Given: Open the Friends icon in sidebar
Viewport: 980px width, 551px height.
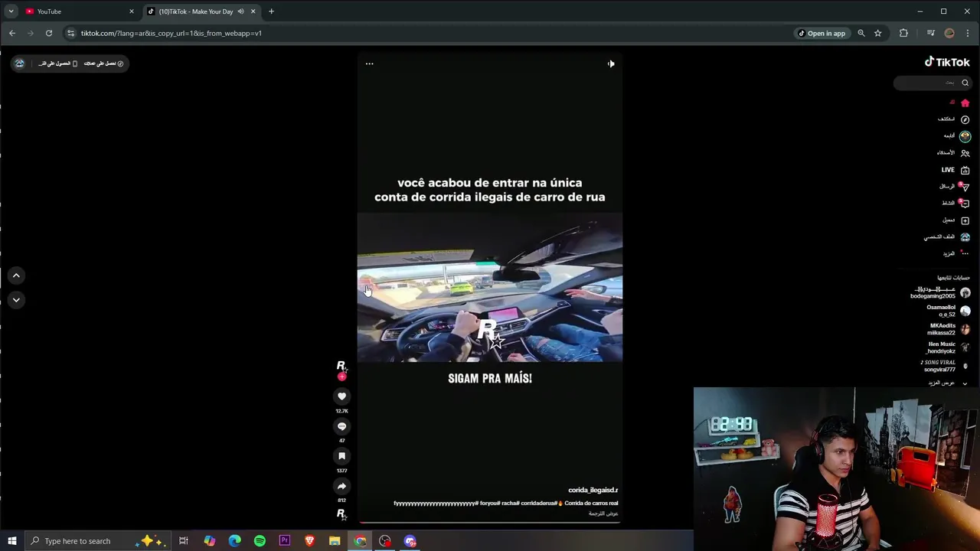Looking at the screenshot, I should pyautogui.click(x=965, y=153).
